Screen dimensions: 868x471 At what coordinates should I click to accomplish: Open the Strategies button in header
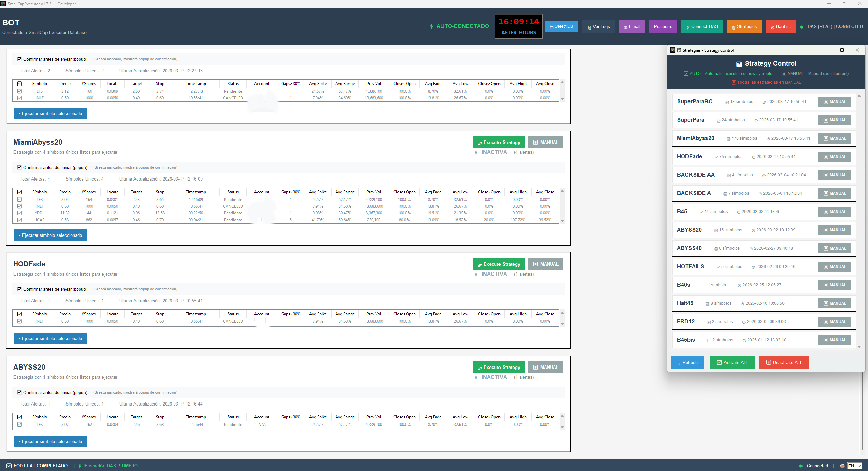point(744,26)
